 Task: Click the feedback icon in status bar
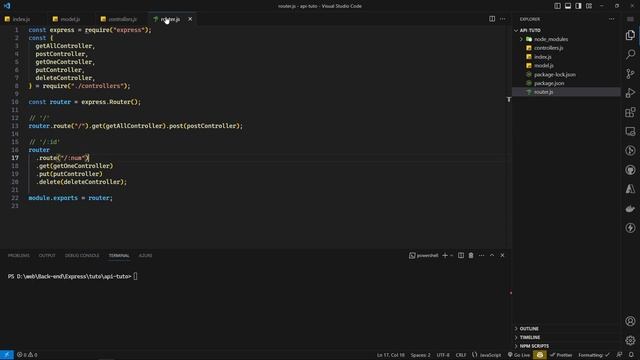pyautogui.click(x=620, y=355)
